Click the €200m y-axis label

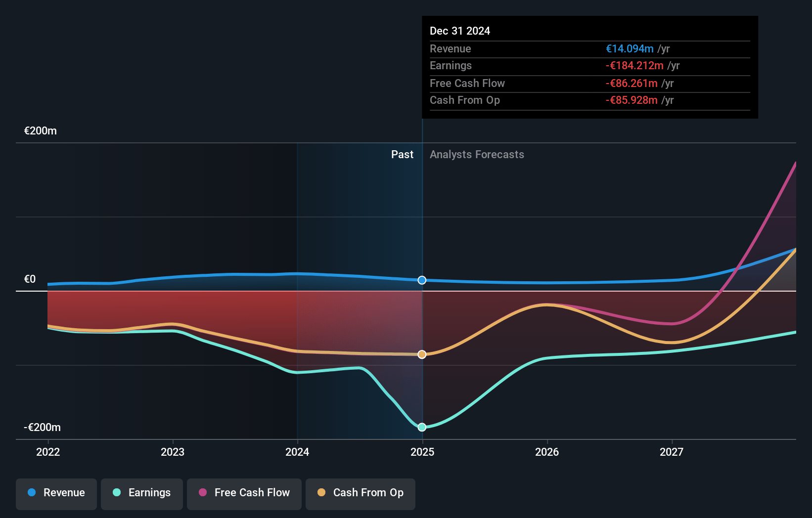tap(41, 131)
